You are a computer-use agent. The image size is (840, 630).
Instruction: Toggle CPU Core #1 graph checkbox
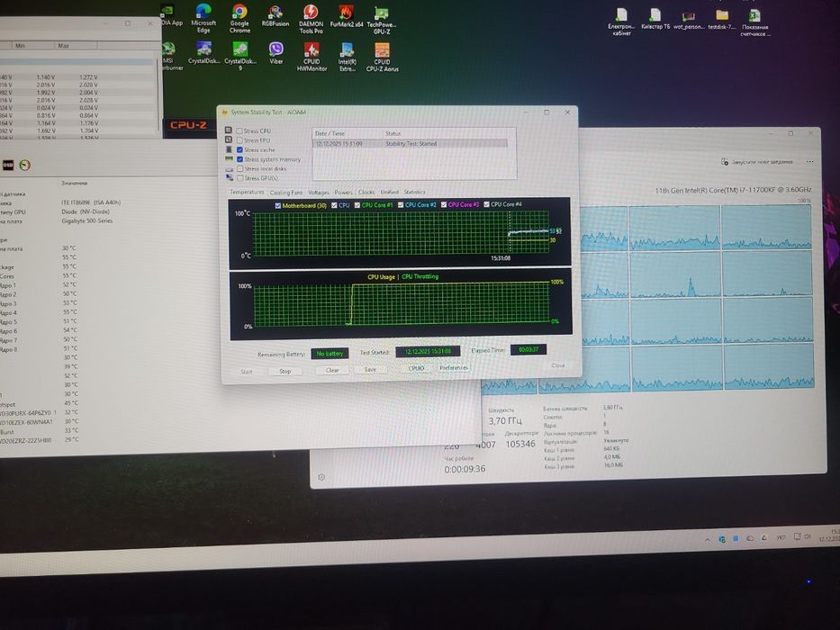(357, 205)
